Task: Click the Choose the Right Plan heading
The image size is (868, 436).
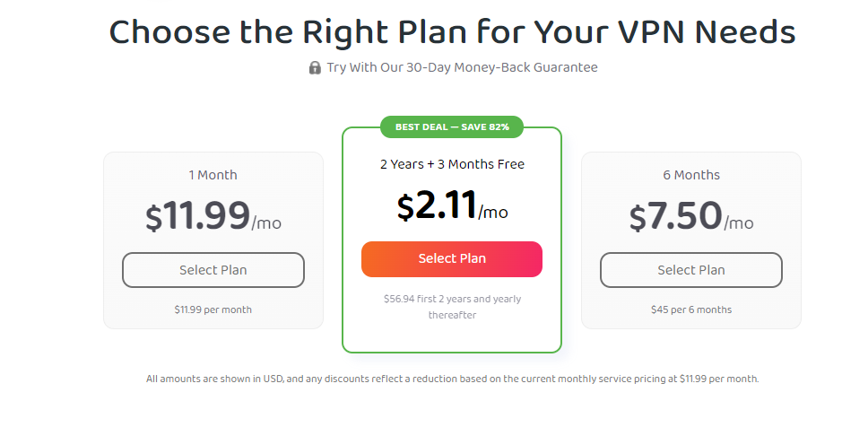Action: click(452, 32)
